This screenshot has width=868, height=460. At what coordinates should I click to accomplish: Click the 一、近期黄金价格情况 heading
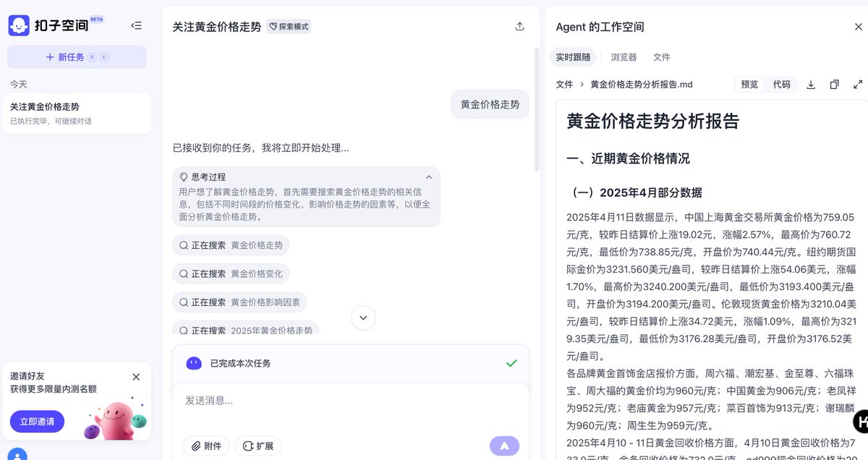coord(628,158)
